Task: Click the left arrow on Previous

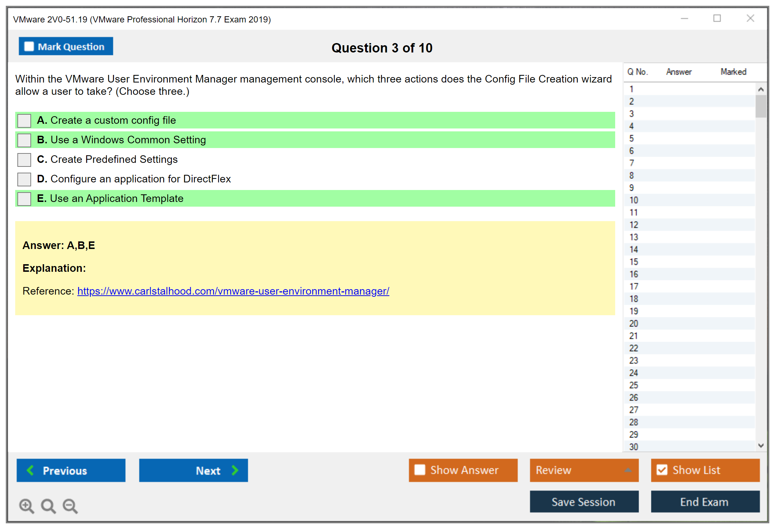Action: 30,470
